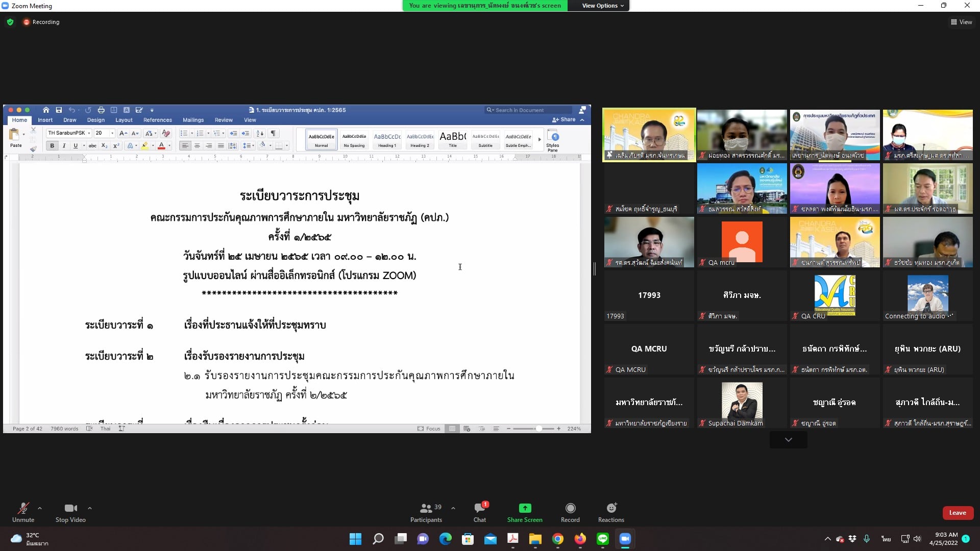Click the Reactions icon
The width and height of the screenshot is (980, 551).
(x=611, y=508)
